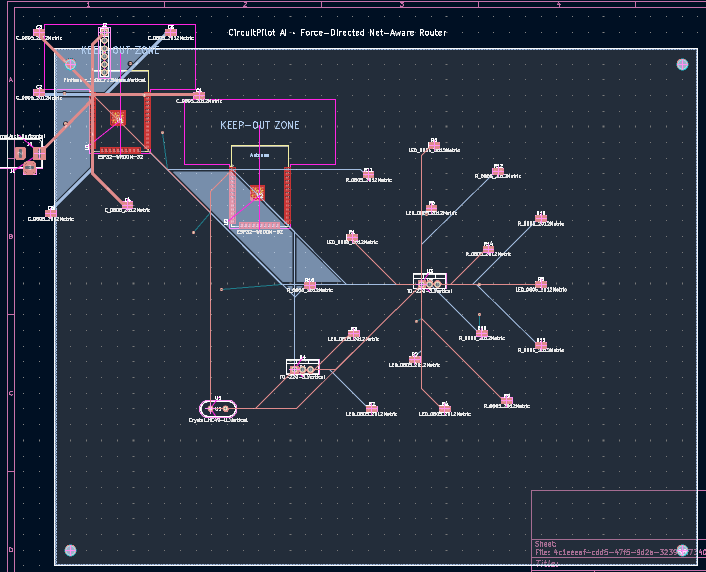Click the frame row marker C
This screenshot has height=572, width=706.
click(11, 393)
